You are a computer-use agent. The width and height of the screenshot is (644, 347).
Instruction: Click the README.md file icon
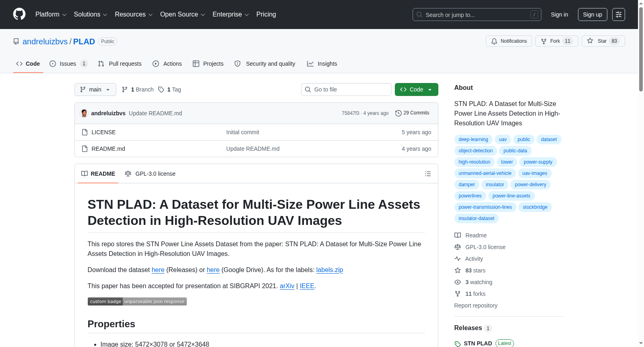coord(85,149)
